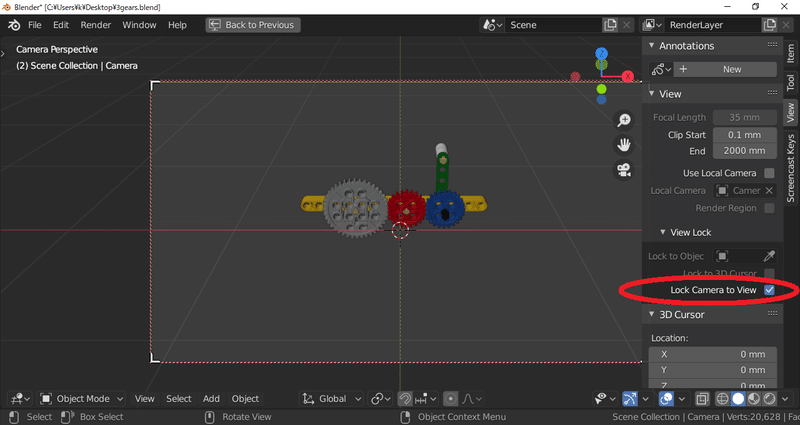Collapse the View Lock subpanel
This screenshot has height=425, width=800.
point(662,233)
